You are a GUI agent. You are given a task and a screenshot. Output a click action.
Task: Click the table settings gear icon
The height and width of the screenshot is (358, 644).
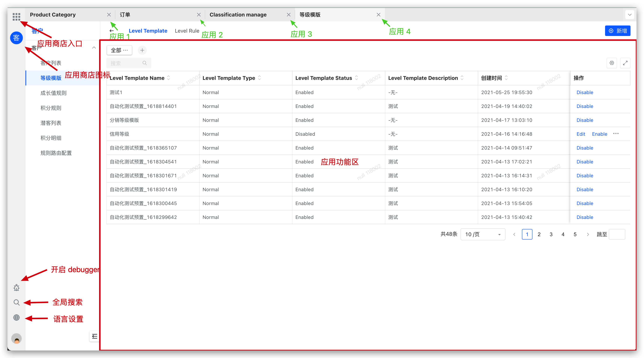(612, 63)
